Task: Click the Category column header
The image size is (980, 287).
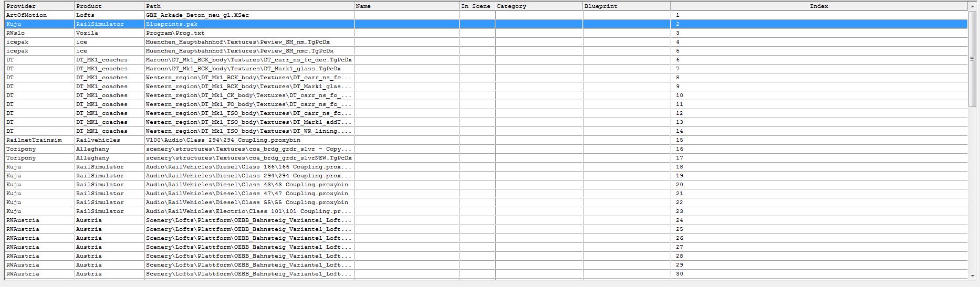Action: click(539, 6)
